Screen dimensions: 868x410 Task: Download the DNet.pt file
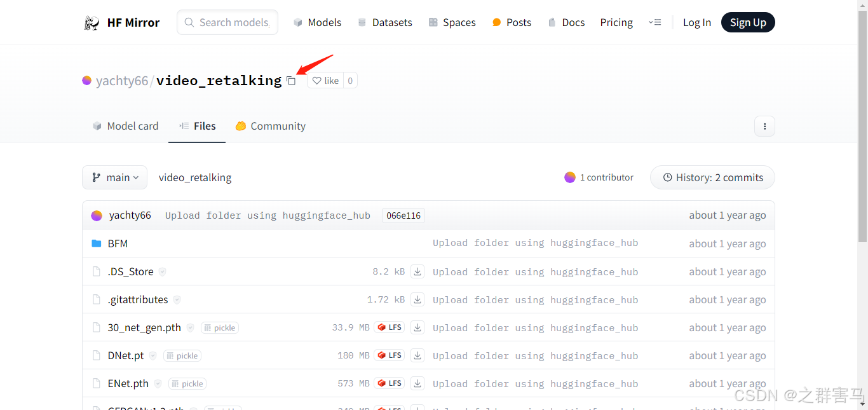click(x=417, y=355)
